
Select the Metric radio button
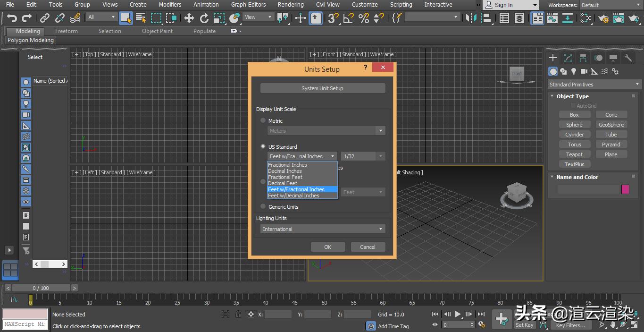tap(263, 120)
